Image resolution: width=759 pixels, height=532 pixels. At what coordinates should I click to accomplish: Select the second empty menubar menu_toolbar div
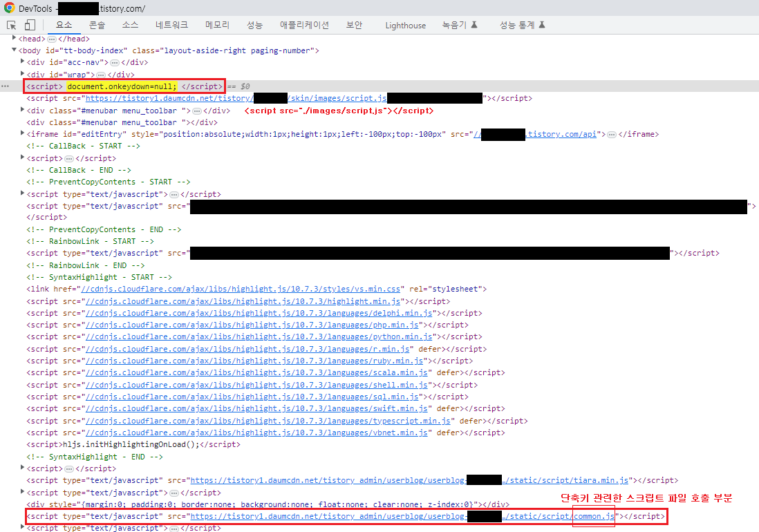122,122
